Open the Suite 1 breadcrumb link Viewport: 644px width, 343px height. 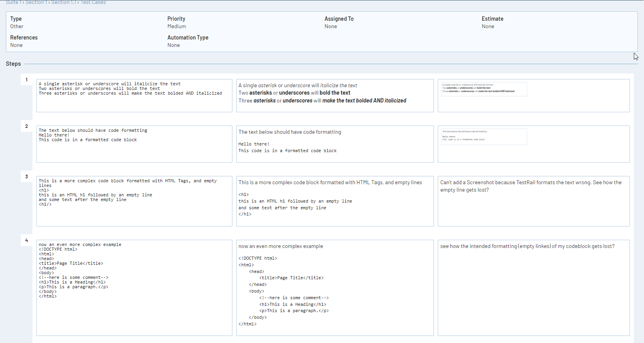(x=13, y=2)
